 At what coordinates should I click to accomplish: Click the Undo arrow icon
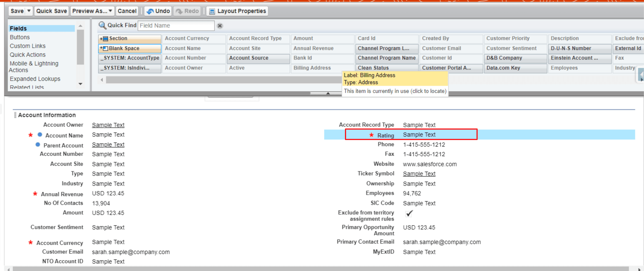(150, 11)
